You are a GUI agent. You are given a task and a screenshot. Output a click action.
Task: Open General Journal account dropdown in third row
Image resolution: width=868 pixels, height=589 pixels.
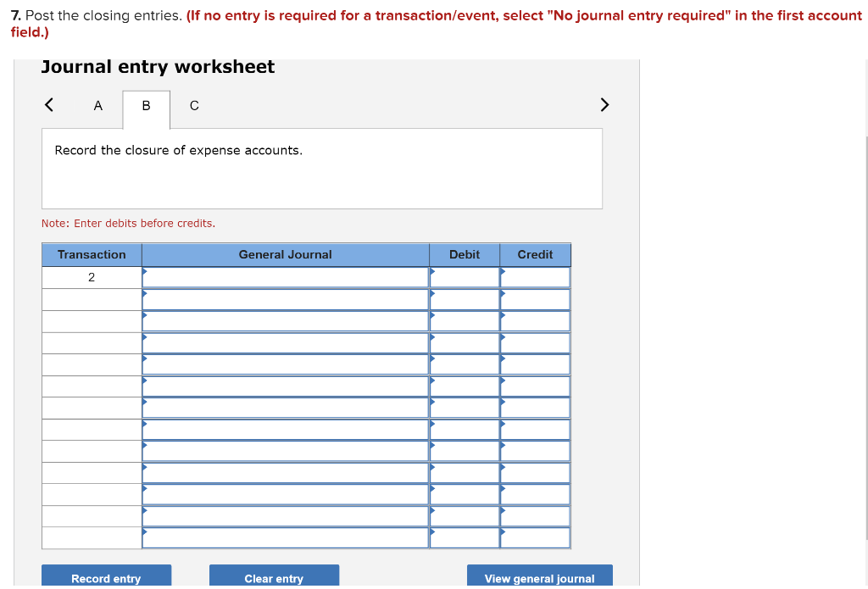point(285,321)
